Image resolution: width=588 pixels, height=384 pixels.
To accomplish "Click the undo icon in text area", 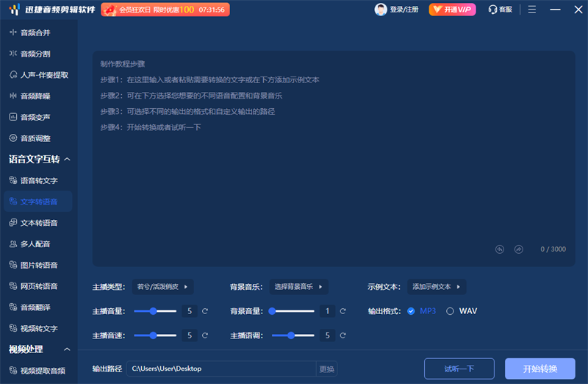I will (x=500, y=249).
